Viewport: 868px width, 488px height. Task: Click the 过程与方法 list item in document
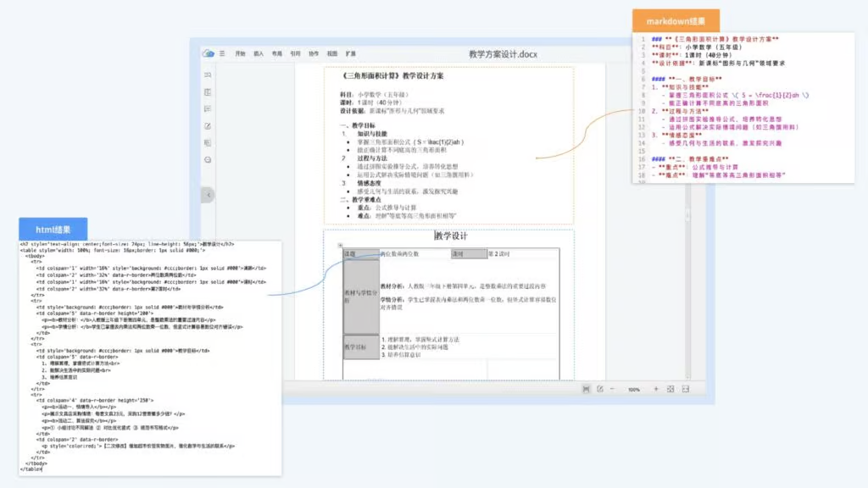click(x=372, y=158)
